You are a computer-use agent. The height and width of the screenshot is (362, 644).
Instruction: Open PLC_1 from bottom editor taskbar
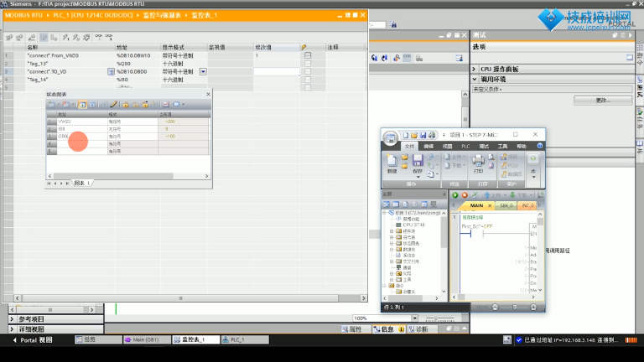tap(245, 339)
